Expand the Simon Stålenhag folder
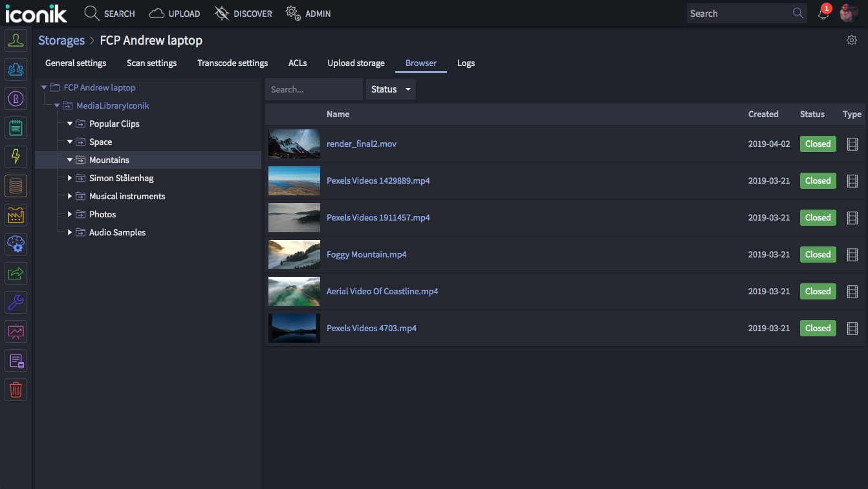Image resolution: width=868 pixels, height=489 pixels. coord(69,178)
